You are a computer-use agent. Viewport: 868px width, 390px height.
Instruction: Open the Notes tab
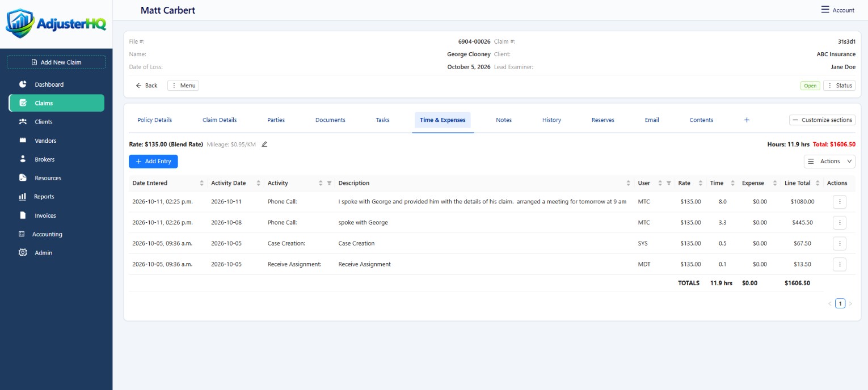tap(504, 120)
